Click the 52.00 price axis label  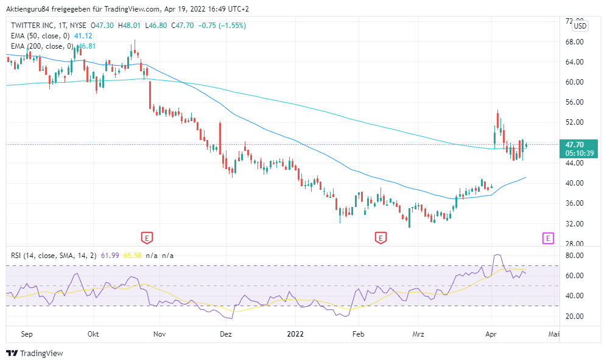coord(575,122)
